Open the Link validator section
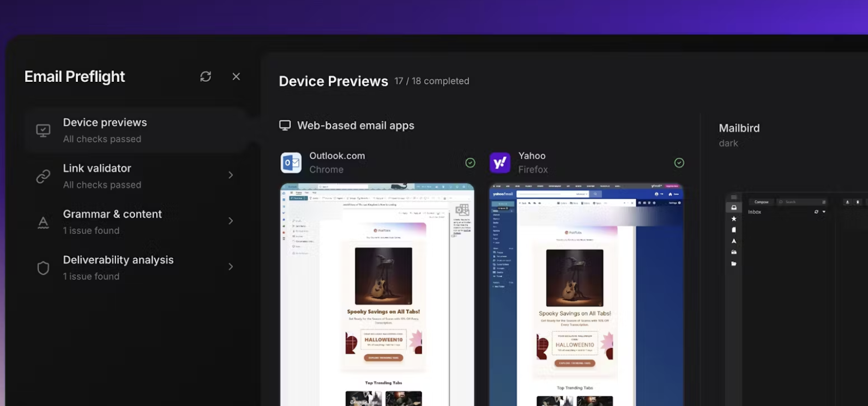 135,176
